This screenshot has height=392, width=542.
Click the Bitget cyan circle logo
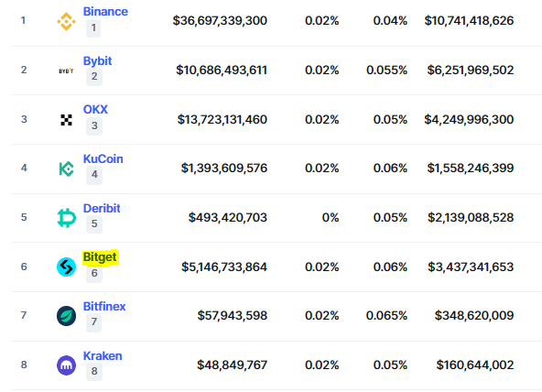click(66, 267)
